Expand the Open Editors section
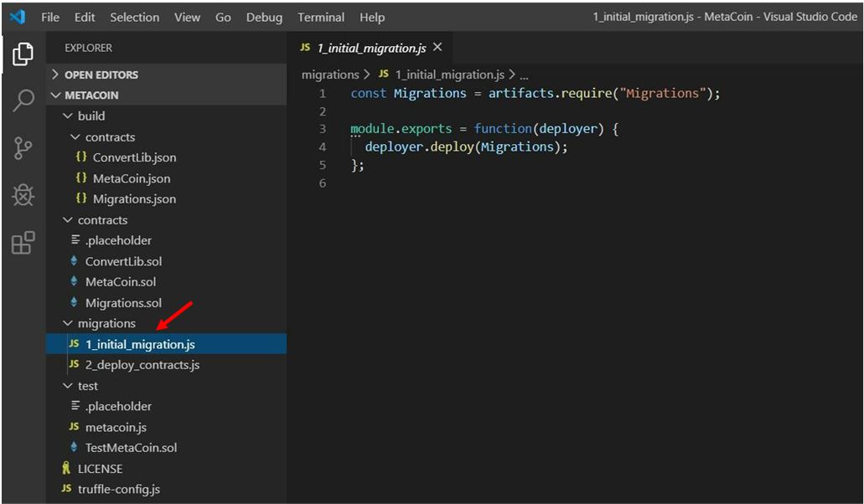The height and width of the screenshot is (504, 864). tap(101, 75)
